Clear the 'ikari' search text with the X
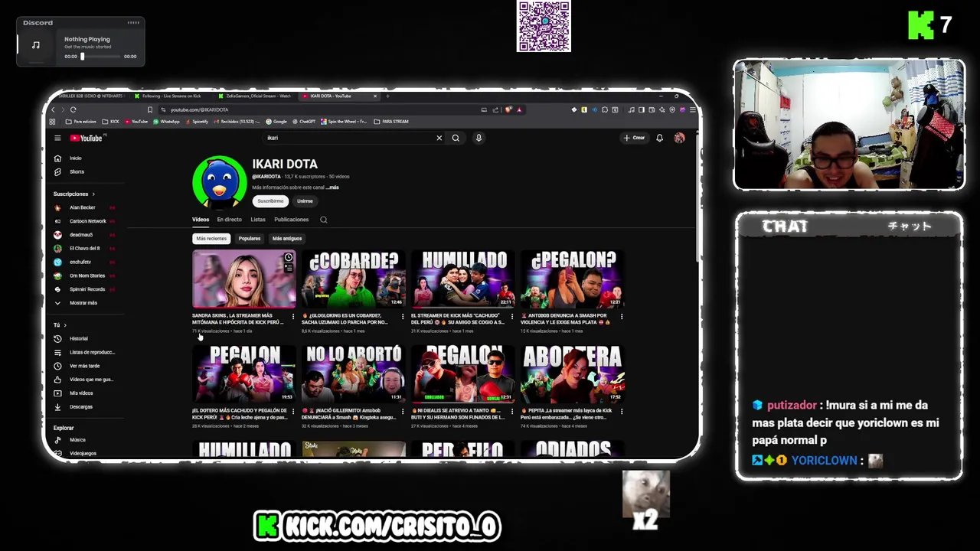The image size is (980, 551). (439, 138)
